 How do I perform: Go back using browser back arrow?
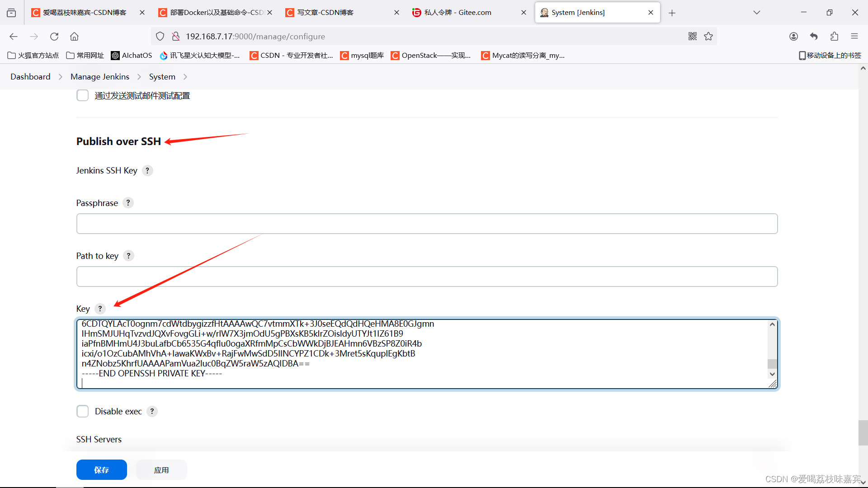pyautogui.click(x=14, y=37)
